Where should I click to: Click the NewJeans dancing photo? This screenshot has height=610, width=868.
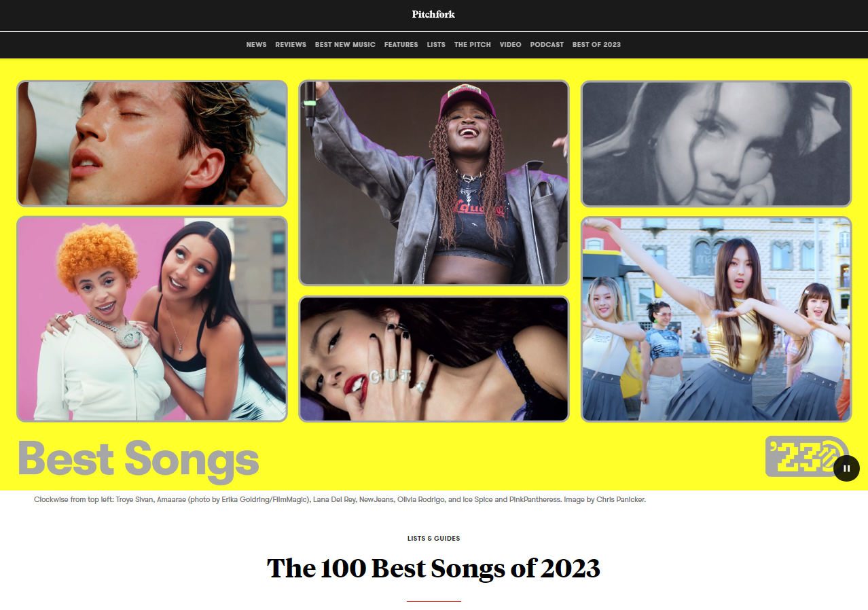(716, 319)
